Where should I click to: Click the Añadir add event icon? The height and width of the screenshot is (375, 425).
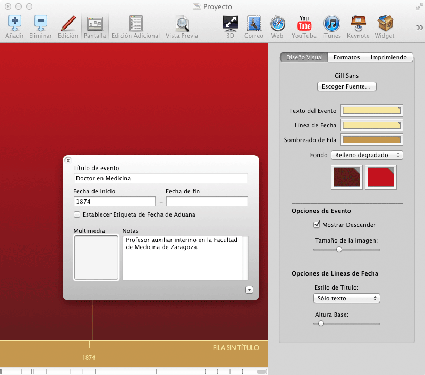tap(14, 23)
